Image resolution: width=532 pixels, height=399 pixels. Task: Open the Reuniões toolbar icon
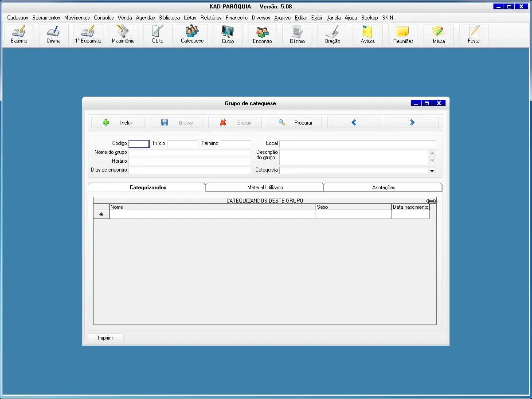coord(403,35)
